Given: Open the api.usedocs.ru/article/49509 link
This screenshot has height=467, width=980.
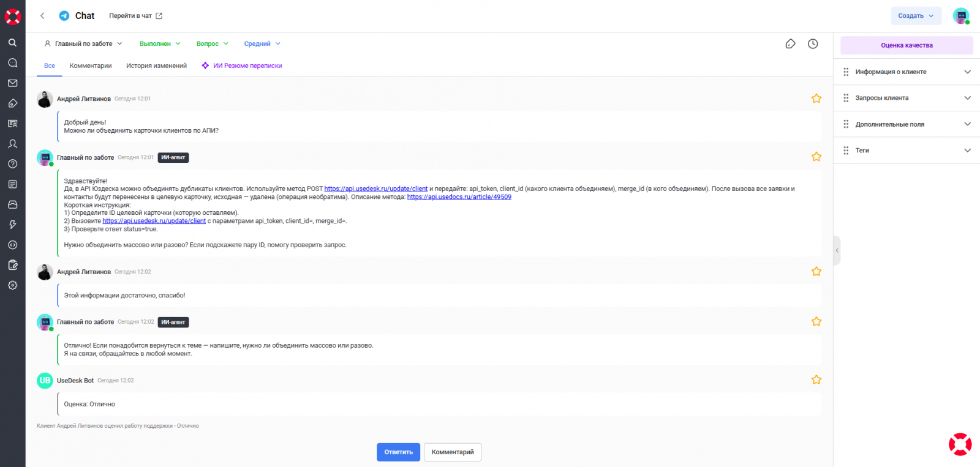Looking at the screenshot, I should [x=459, y=197].
